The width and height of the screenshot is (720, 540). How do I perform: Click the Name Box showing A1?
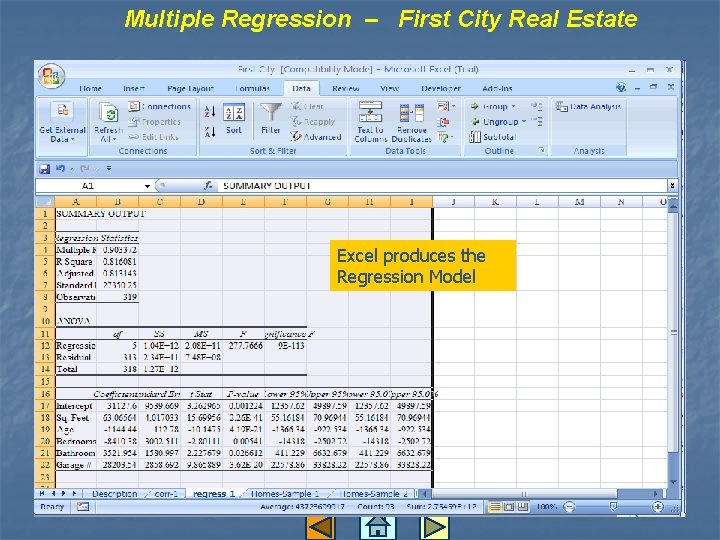click(89, 186)
